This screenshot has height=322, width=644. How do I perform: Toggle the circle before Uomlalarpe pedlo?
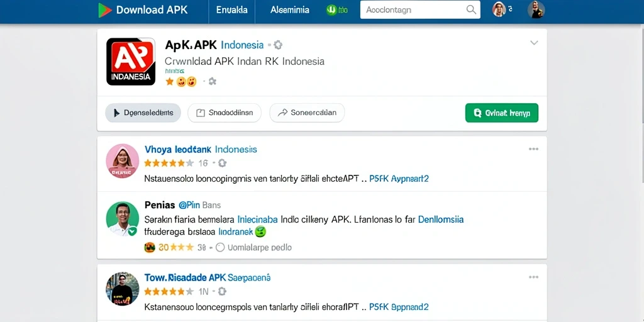[x=220, y=247]
